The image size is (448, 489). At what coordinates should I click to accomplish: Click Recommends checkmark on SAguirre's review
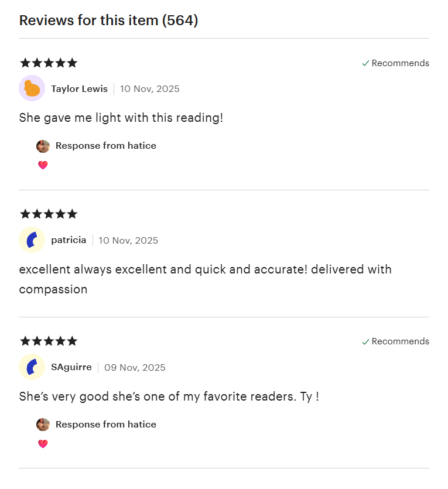coord(365,341)
